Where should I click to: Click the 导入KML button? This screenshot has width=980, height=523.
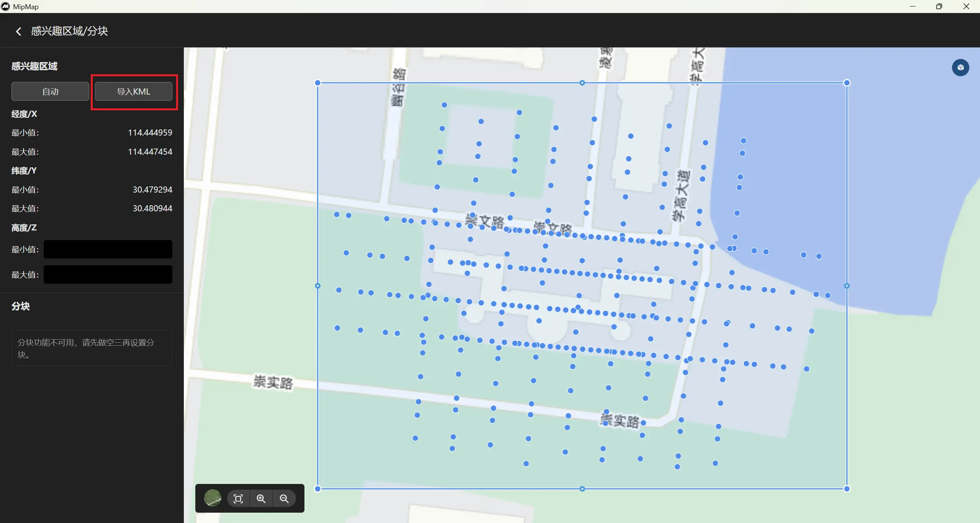pyautogui.click(x=133, y=92)
